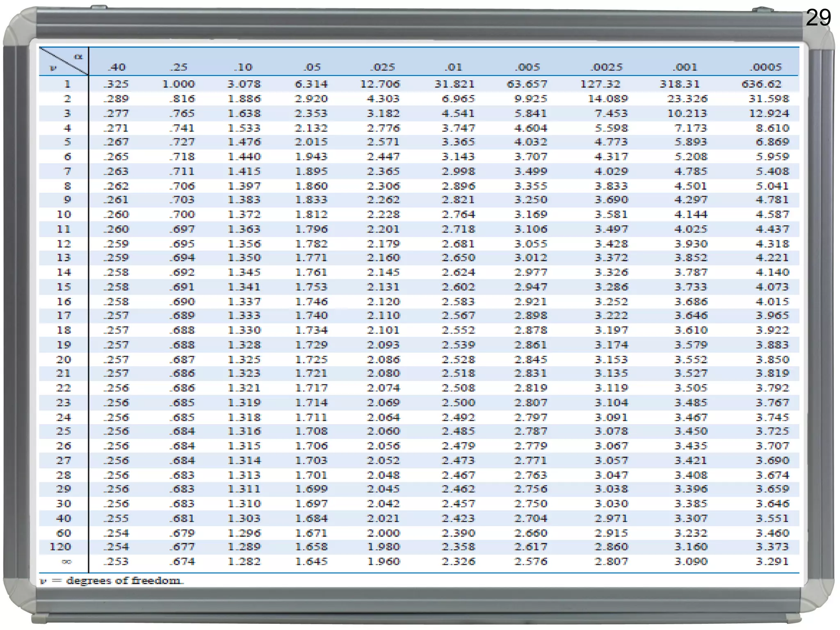This screenshot has height=630, width=840.
Task: Click the value 2.576 in infinity row
Action: (x=531, y=561)
